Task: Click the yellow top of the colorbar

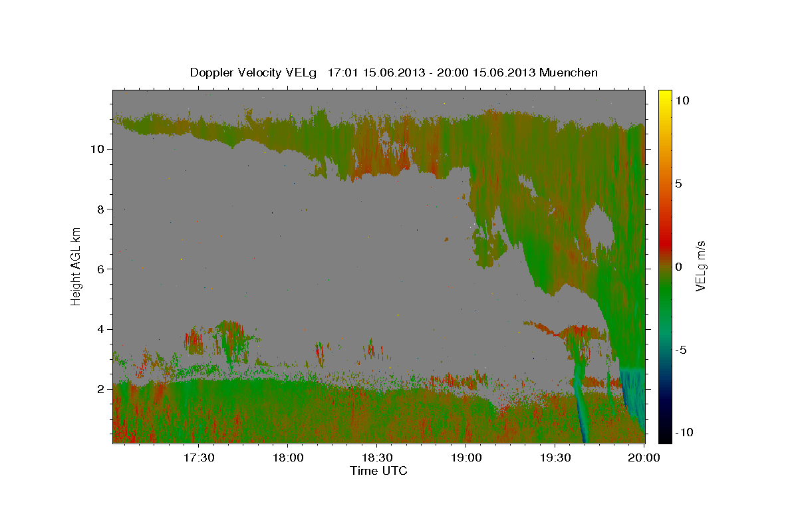Action: click(x=664, y=95)
